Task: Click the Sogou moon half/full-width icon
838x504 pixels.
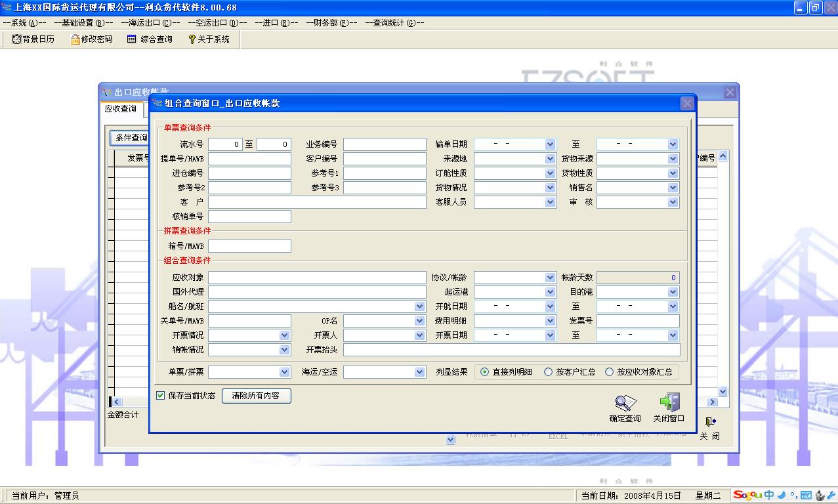Action: [x=781, y=495]
